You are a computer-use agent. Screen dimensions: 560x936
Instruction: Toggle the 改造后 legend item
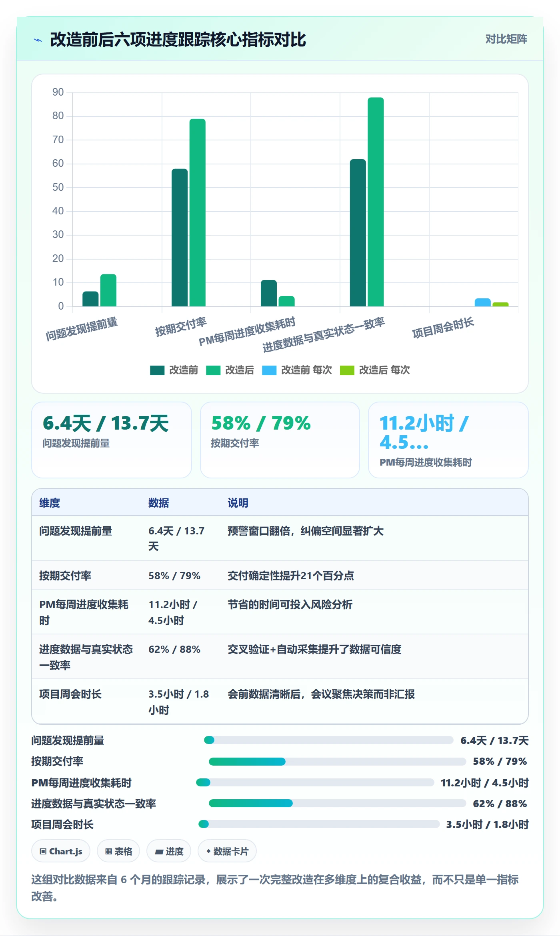click(230, 370)
